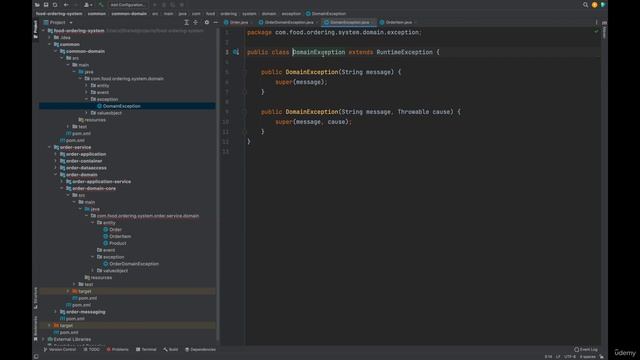Image resolution: width=640 pixels, height=360 pixels.
Task: Click the green Build hammer icon
Action: coord(101,5)
